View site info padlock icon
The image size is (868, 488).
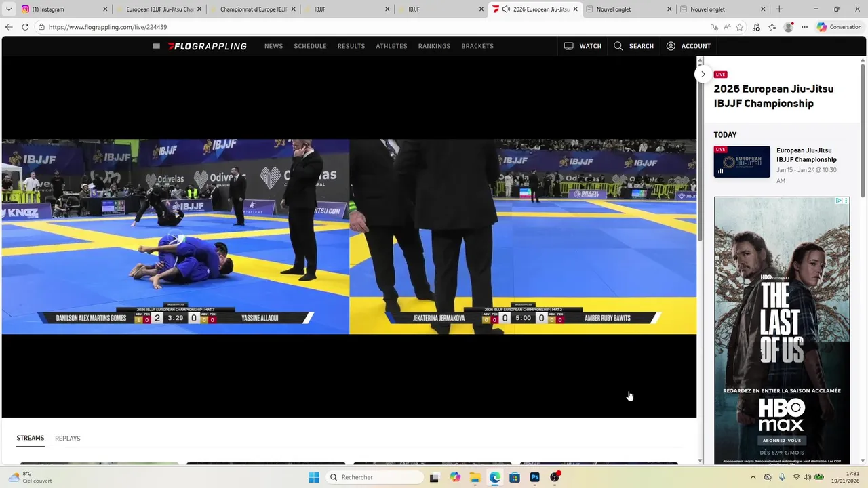click(x=41, y=27)
